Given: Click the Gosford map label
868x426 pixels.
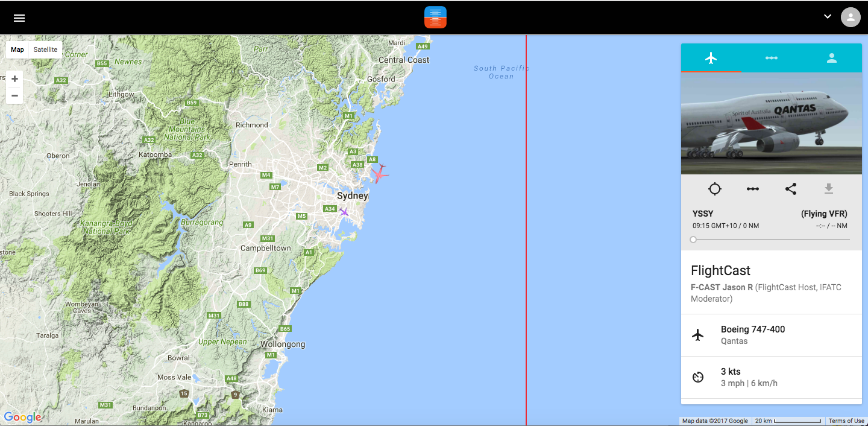Looking at the screenshot, I should coord(381,79).
